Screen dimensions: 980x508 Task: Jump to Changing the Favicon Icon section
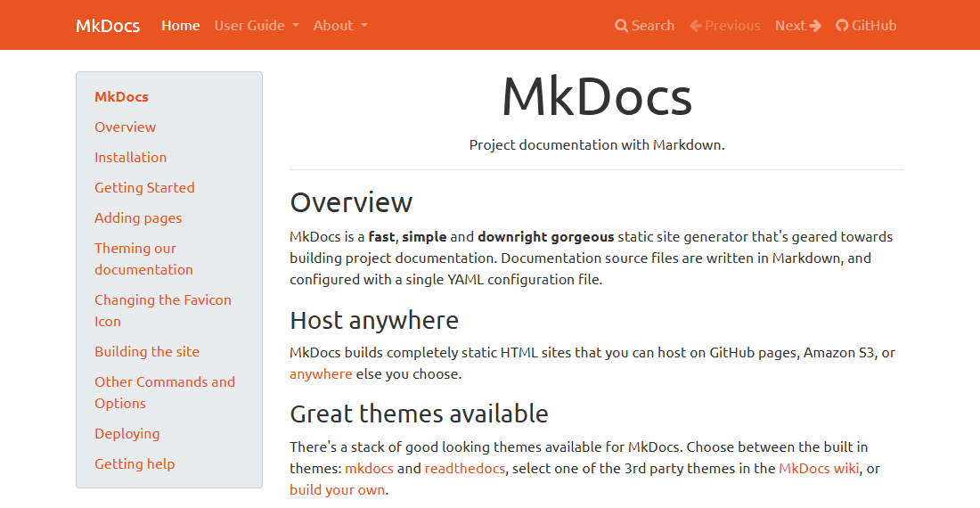coord(162,310)
